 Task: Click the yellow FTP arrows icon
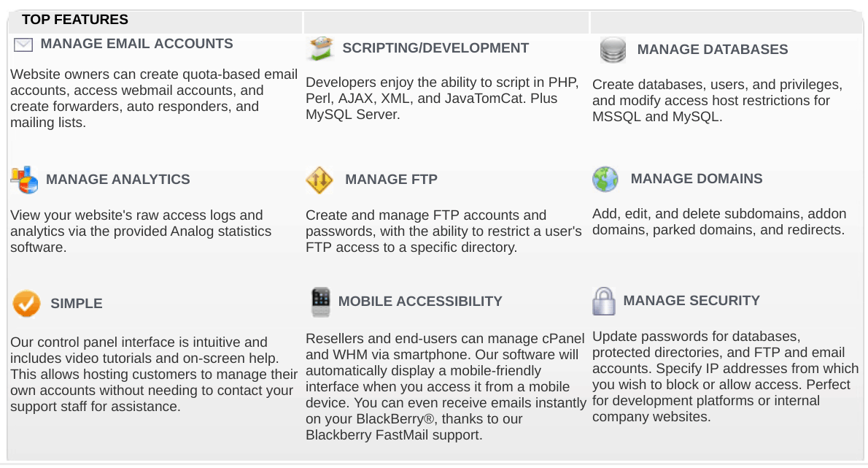click(x=319, y=180)
